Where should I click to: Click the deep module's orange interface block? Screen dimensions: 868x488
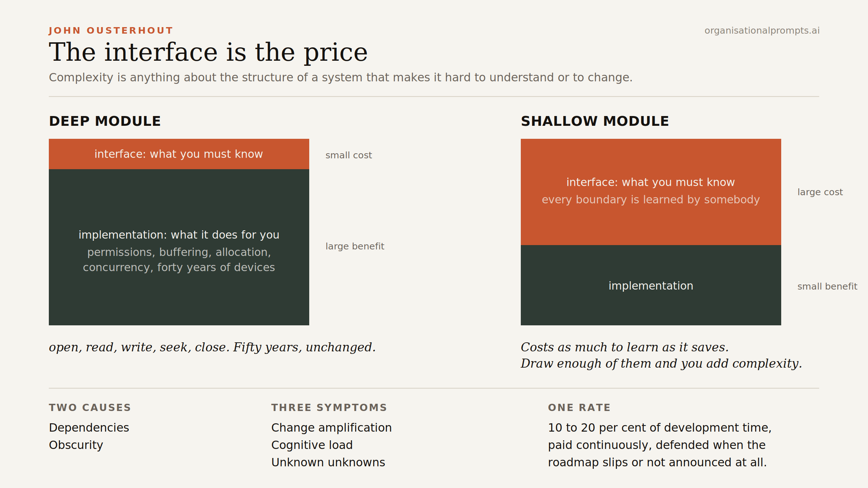[x=179, y=154]
